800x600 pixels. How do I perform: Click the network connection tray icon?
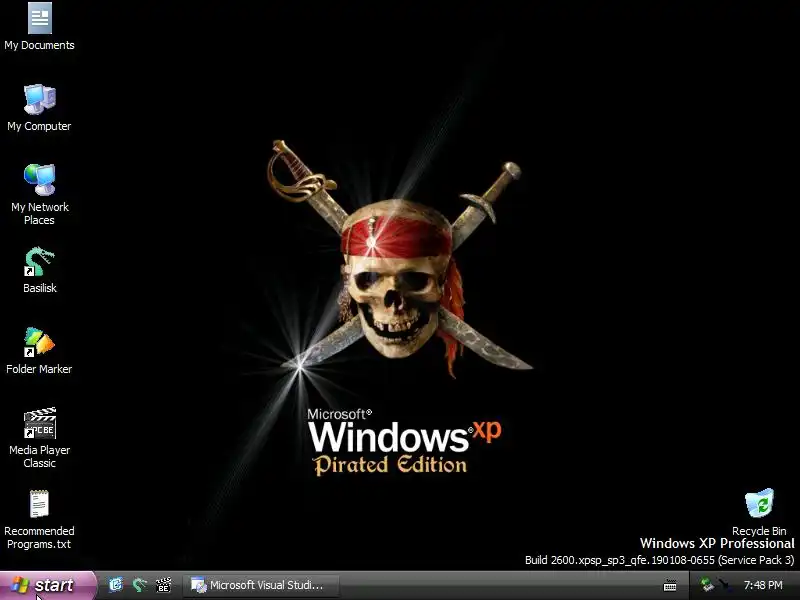pyautogui.click(x=707, y=585)
